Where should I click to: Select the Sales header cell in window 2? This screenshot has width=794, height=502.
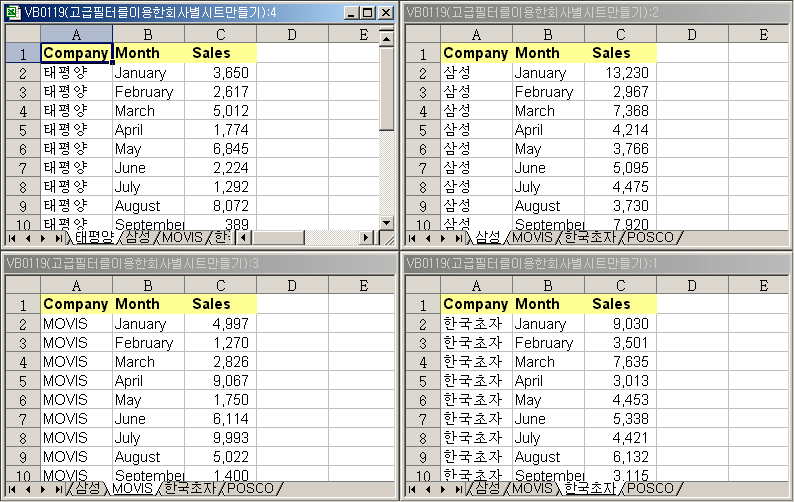(620, 53)
